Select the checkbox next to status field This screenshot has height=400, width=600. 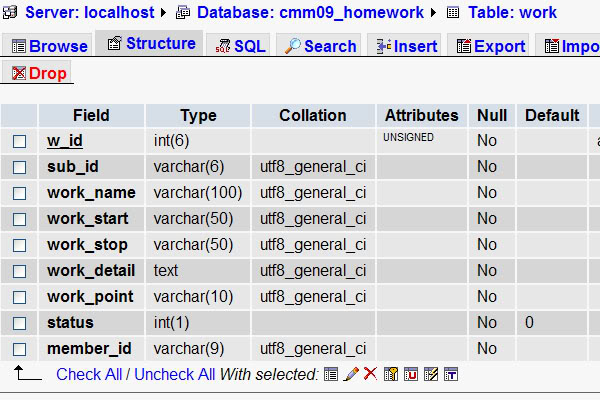click(x=19, y=323)
